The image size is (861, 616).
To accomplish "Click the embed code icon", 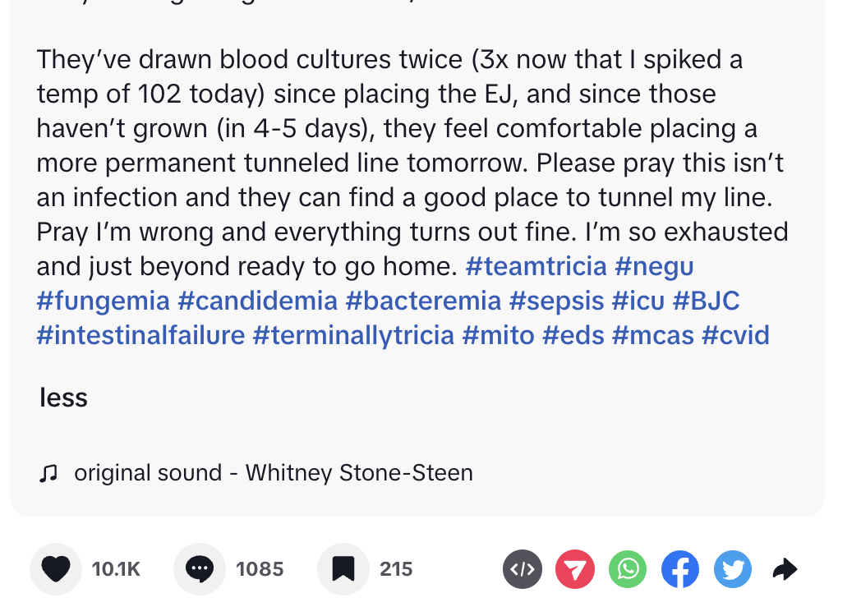I will coord(523,569).
